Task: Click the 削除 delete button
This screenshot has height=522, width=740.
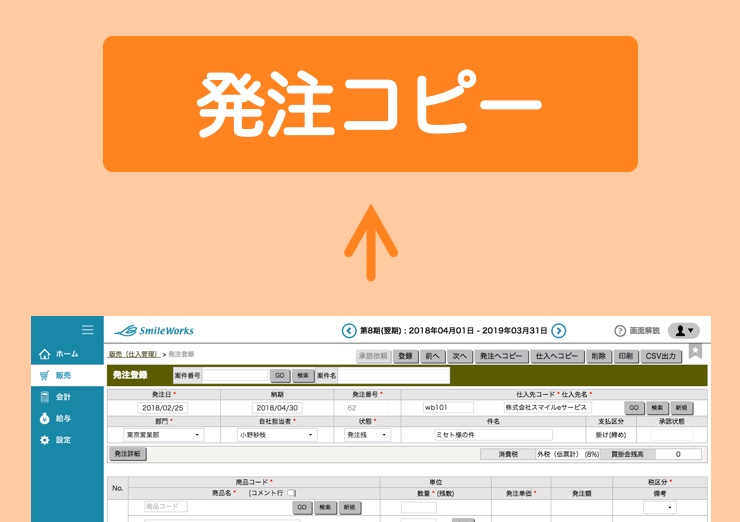Action: [598, 356]
